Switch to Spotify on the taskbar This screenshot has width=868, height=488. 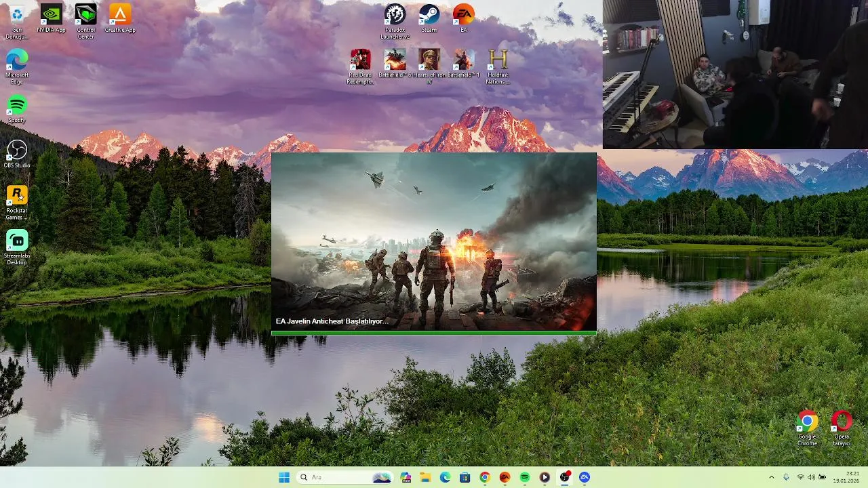coord(524,477)
